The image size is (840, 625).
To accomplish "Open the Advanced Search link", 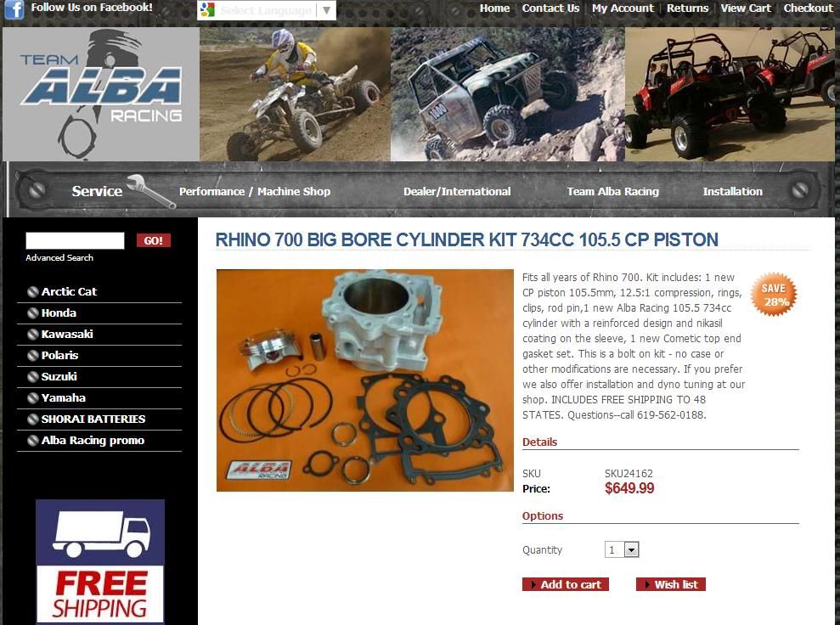I will click(x=59, y=257).
